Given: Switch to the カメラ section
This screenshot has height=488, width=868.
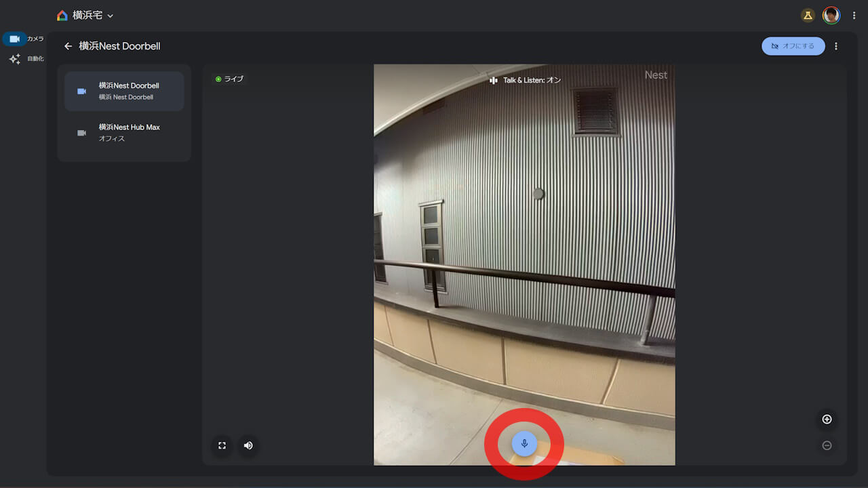Looking at the screenshot, I should 15,39.
